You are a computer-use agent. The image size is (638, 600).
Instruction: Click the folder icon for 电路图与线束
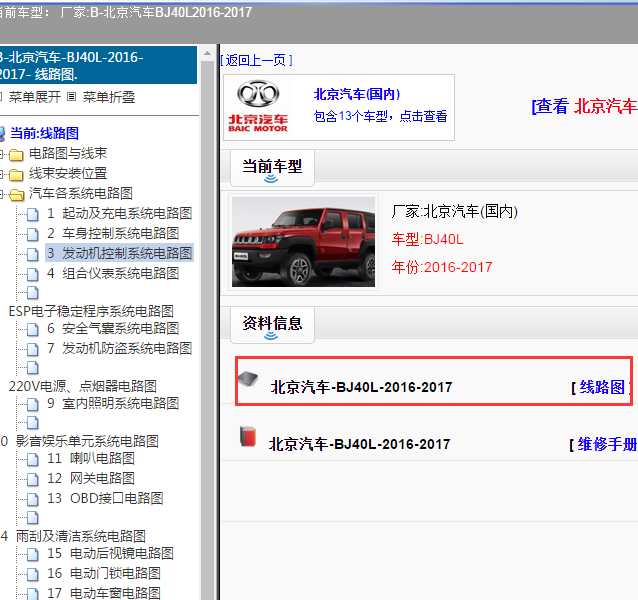(16, 155)
